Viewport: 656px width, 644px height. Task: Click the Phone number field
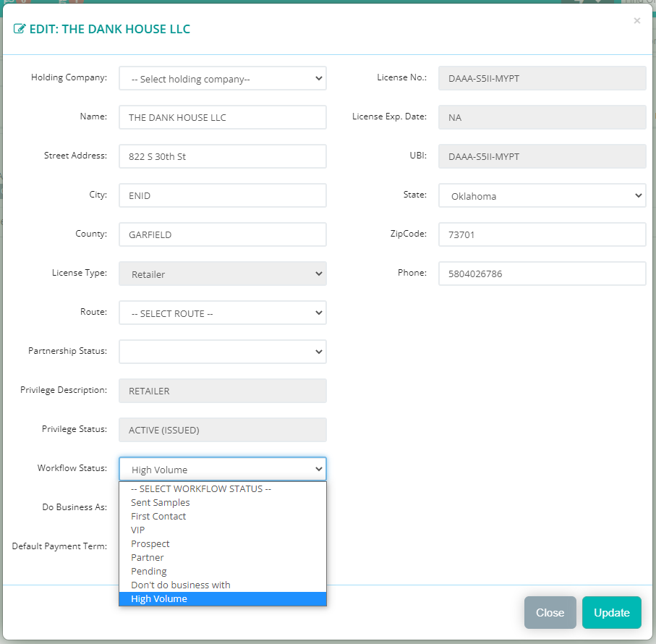(x=542, y=274)
